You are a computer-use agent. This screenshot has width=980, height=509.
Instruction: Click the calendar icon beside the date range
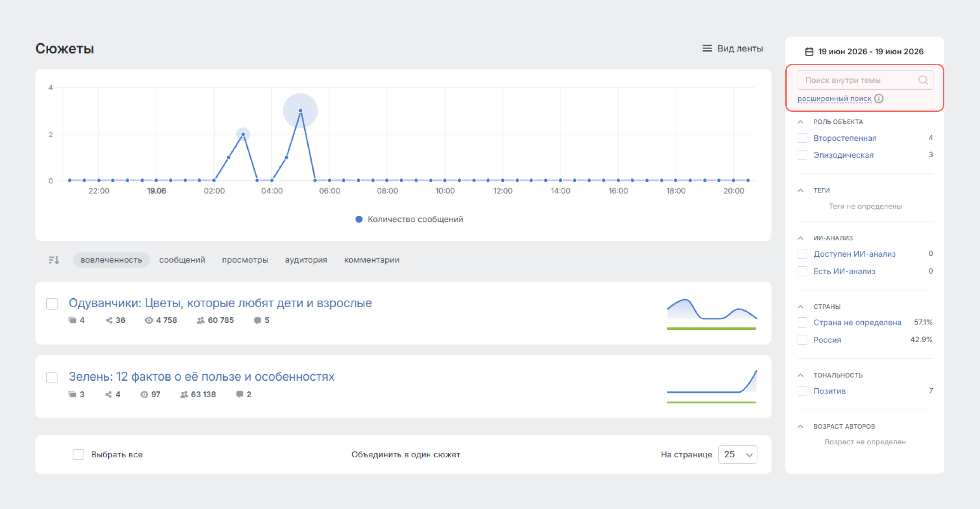point(809,52)
